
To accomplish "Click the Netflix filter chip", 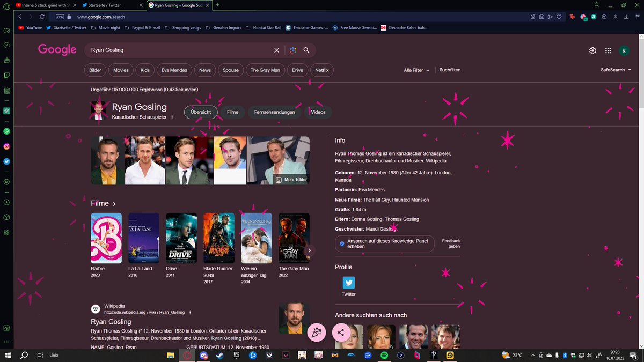I will click(322, 70).
